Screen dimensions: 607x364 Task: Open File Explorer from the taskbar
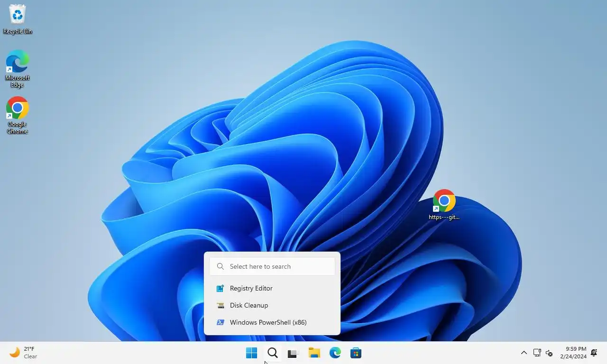314,353
